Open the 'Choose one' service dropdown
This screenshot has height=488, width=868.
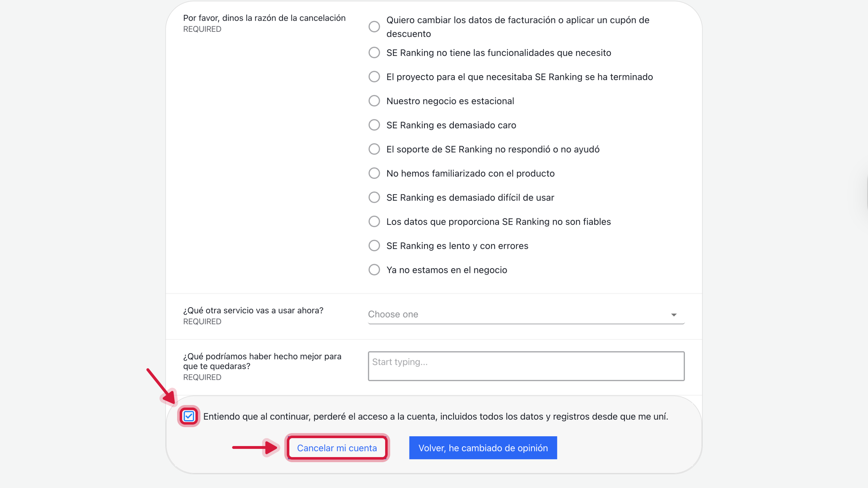519,314
